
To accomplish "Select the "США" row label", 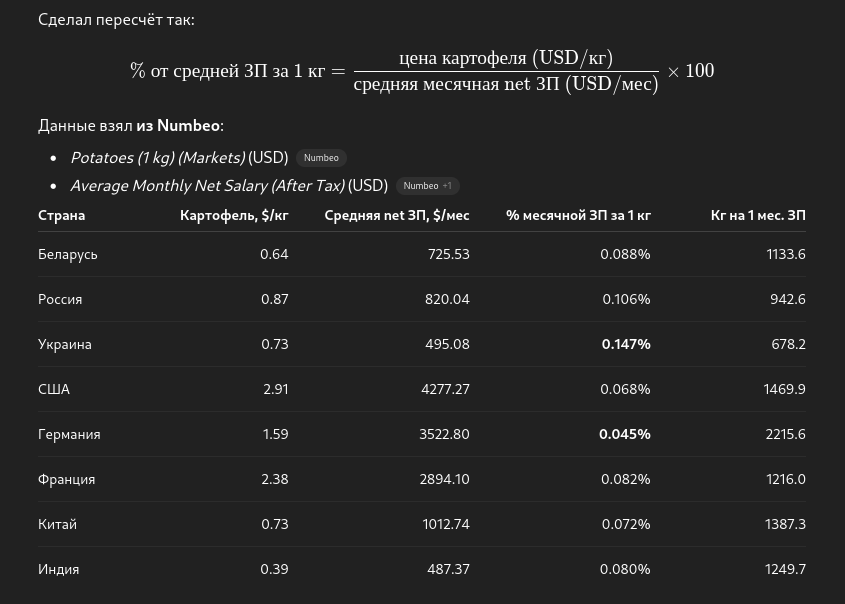I will 54,389.
